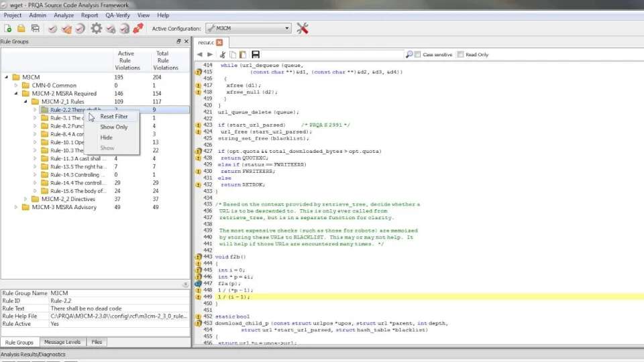Select Show Only in context menu
Viewport: 644px width, 362px height.
point(113,127)
